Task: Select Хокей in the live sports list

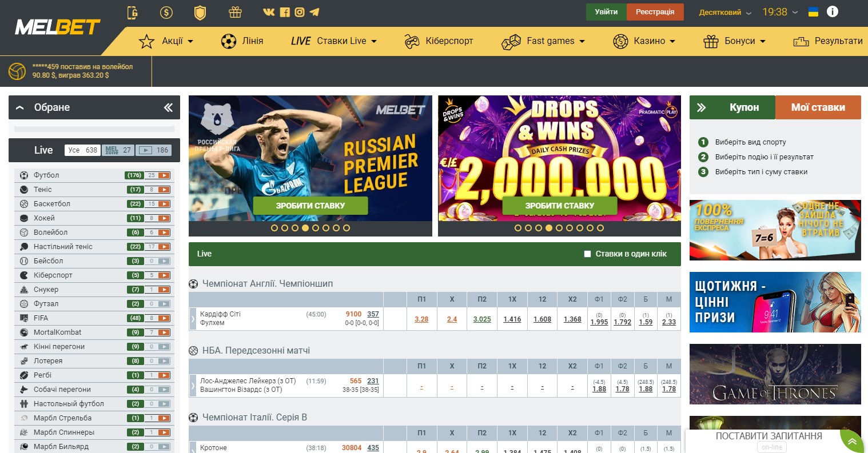Action: (44, 218)
